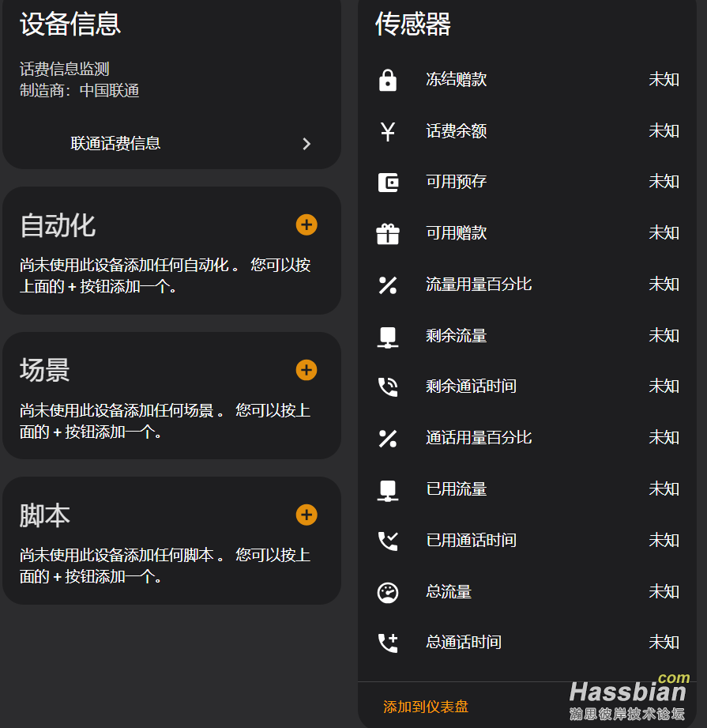Click the 未知 value of 冻结赠款

click(x=664, y=80)
